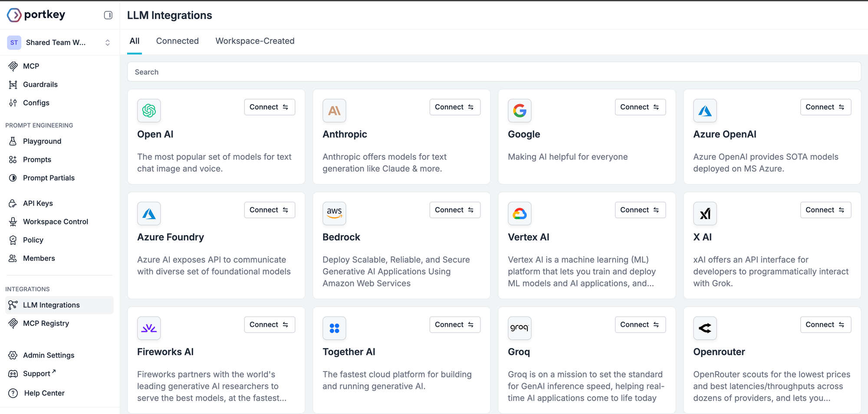Click the Search integrations field
This screenshot has height=414, width=868.
(x=493, y=72)
